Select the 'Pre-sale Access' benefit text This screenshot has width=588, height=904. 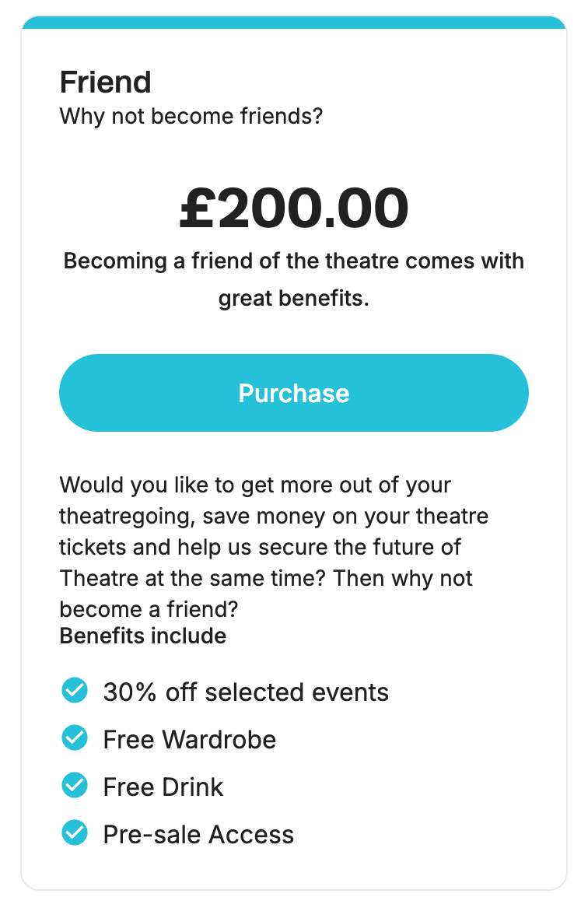click(198, 834)
